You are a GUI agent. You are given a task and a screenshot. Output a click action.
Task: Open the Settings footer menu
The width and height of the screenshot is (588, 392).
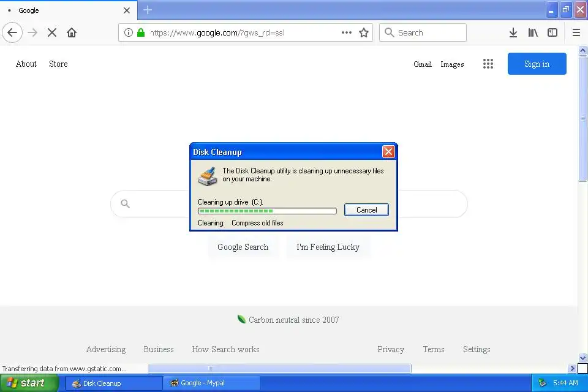(x=477, y=349)
